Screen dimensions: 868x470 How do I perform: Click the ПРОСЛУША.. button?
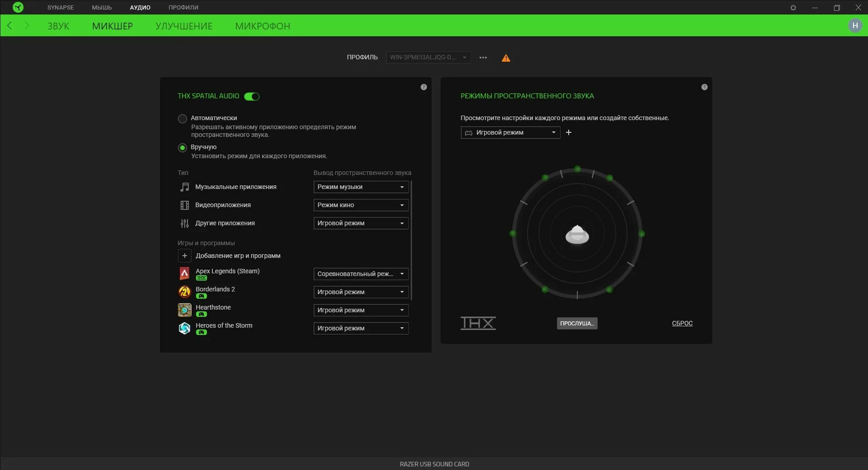[577, 323]
